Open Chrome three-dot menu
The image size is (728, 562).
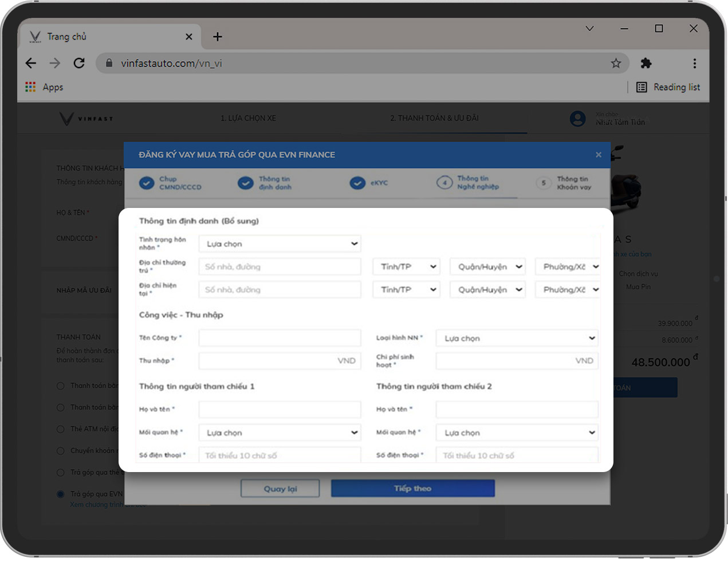pos(694,63)
